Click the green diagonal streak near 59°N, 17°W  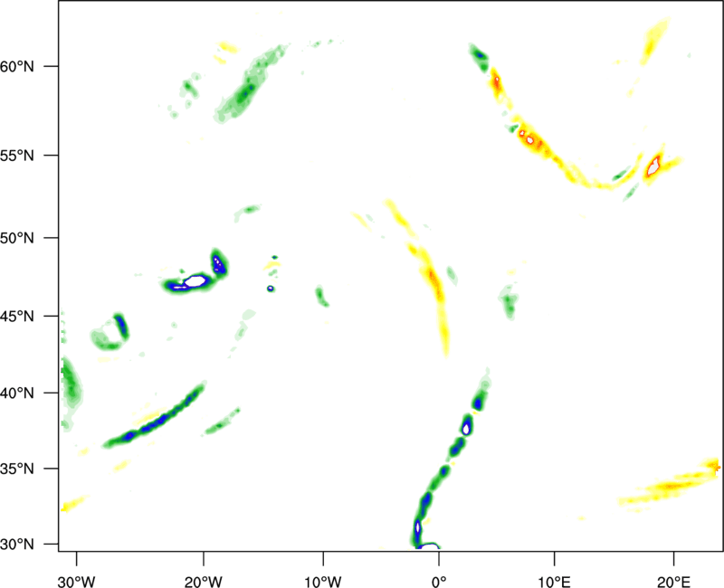point(247,86)
